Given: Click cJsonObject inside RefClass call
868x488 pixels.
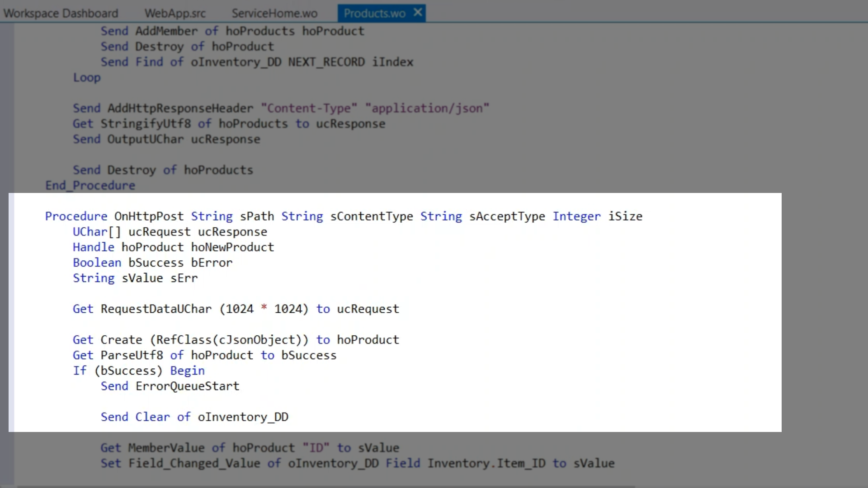Looking at the screenshot, I should pyautogui.click(x=257, y=340).
